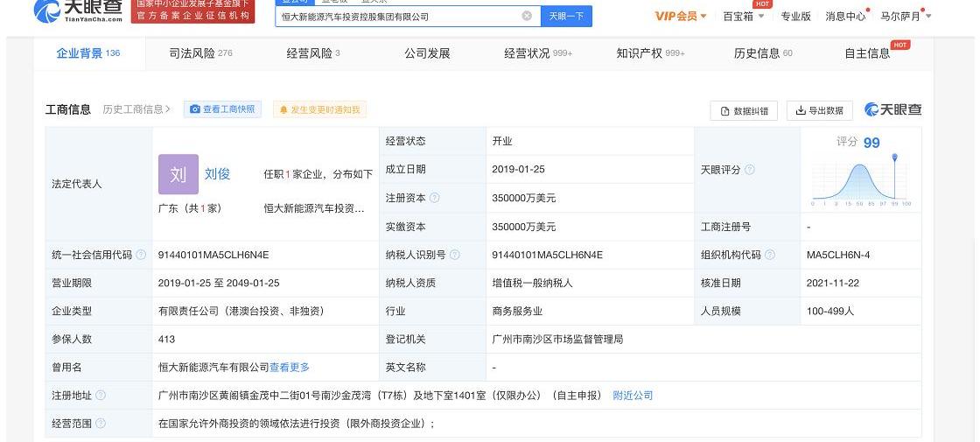980x442 pixels.
Task: Switch to the 经营状况 tab
Action: 538,53
